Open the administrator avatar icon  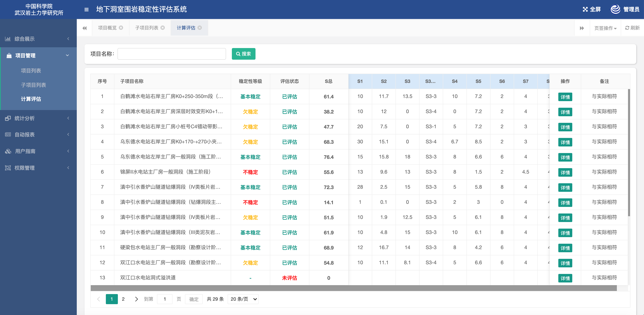(x=615, y=9)
